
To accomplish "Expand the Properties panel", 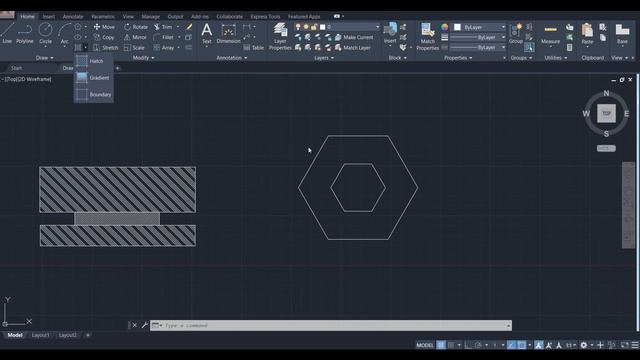I will (458, 58).
